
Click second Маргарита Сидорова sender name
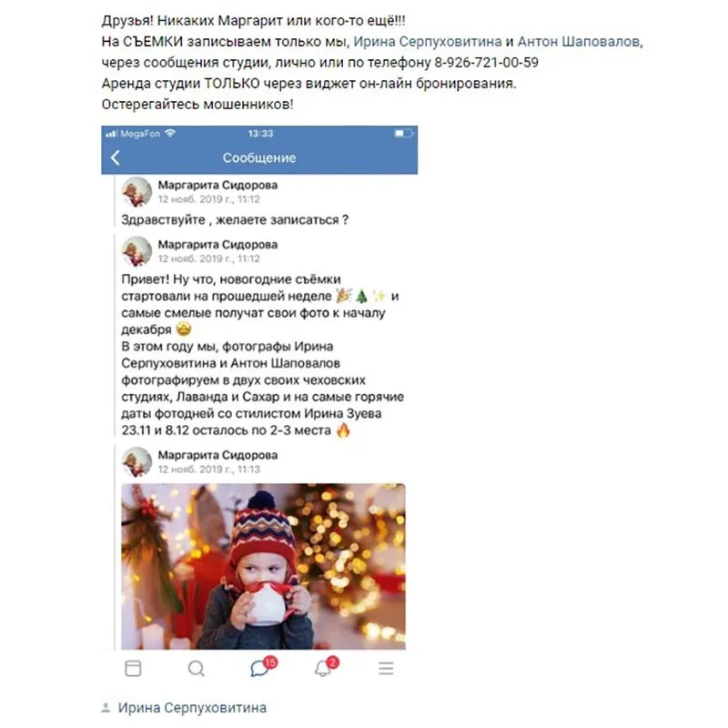click(217, 245)
